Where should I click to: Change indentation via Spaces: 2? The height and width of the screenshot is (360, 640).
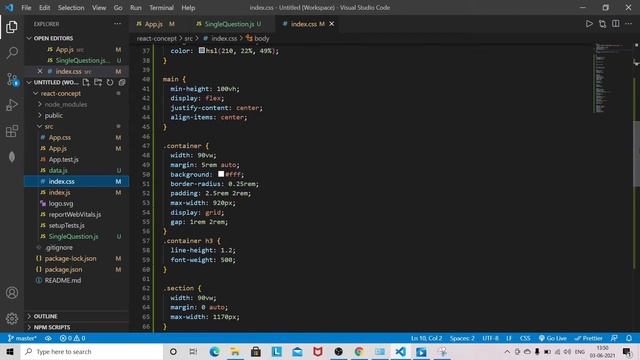(462, 338)
